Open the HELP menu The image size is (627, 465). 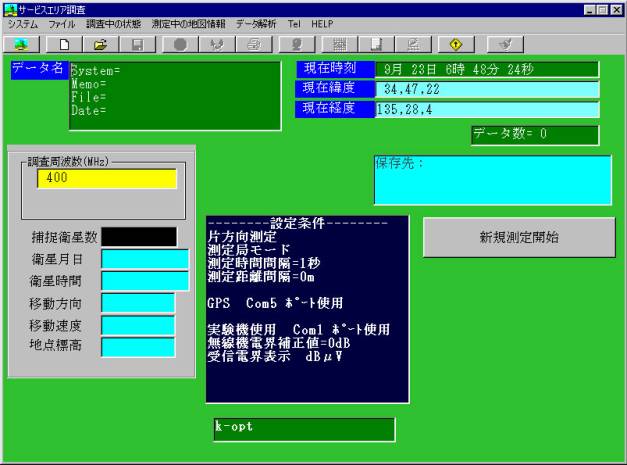[x=323, y=22]
